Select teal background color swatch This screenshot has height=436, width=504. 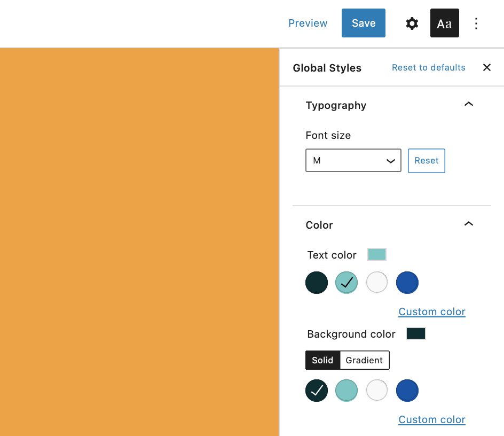pos(346,391)
